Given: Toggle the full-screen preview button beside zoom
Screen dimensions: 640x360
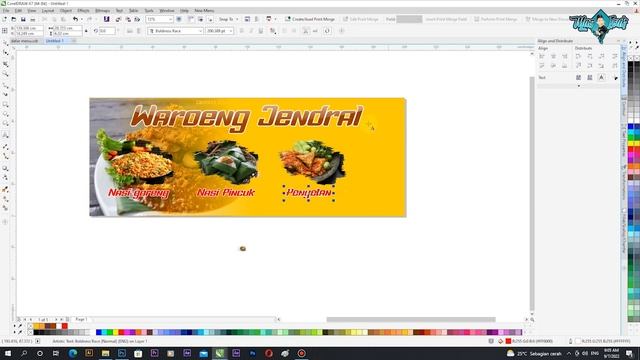Looking at the screenshot, I should 179,19.
